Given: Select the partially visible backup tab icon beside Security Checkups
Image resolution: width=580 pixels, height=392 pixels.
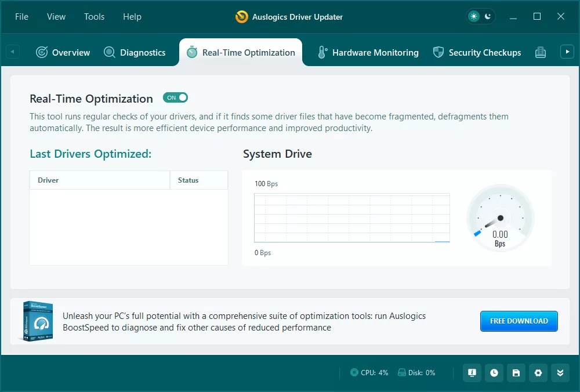Looking at the screenshot, I should tap(541, 52).
